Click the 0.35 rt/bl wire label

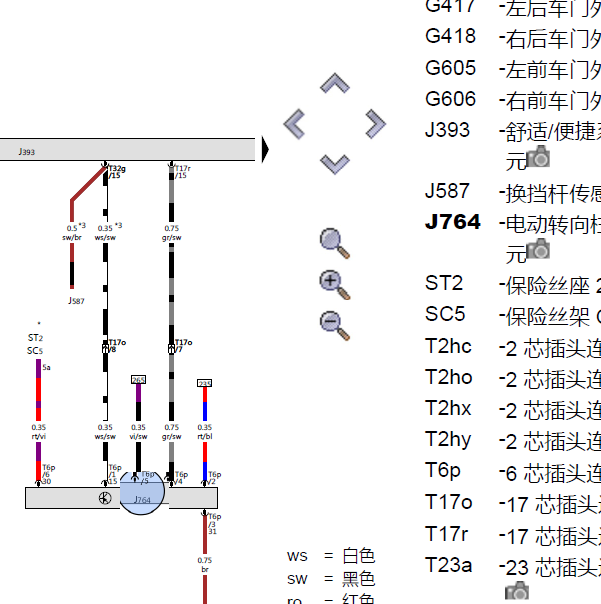point(205,432)
